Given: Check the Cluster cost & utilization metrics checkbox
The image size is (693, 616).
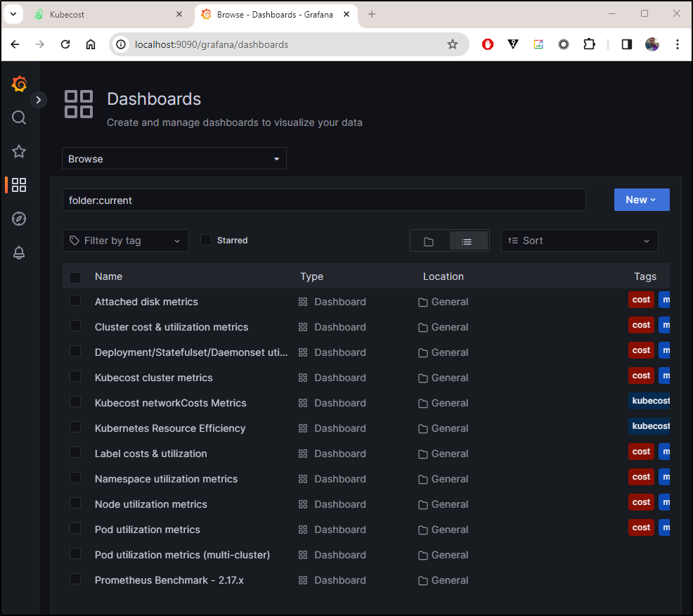Looking at the screenshot, I should coord(75,326).
